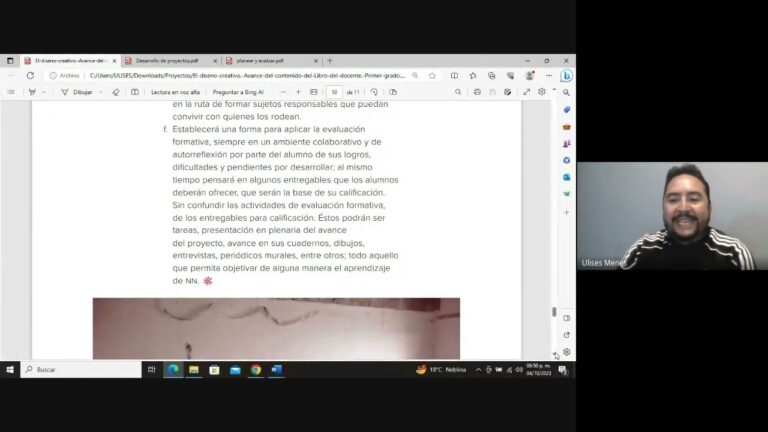Add a sidebar app with plus
The width and height of the screenshot is (768, 432).
coord(567,213)
